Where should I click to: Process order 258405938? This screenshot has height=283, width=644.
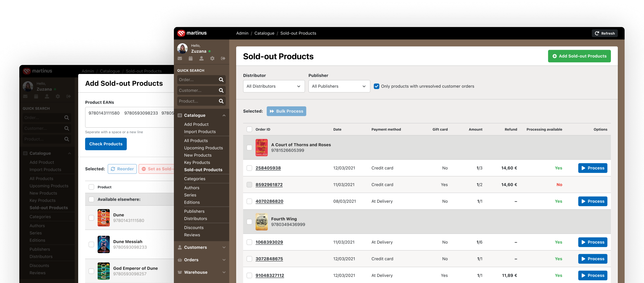click(592, 168)
